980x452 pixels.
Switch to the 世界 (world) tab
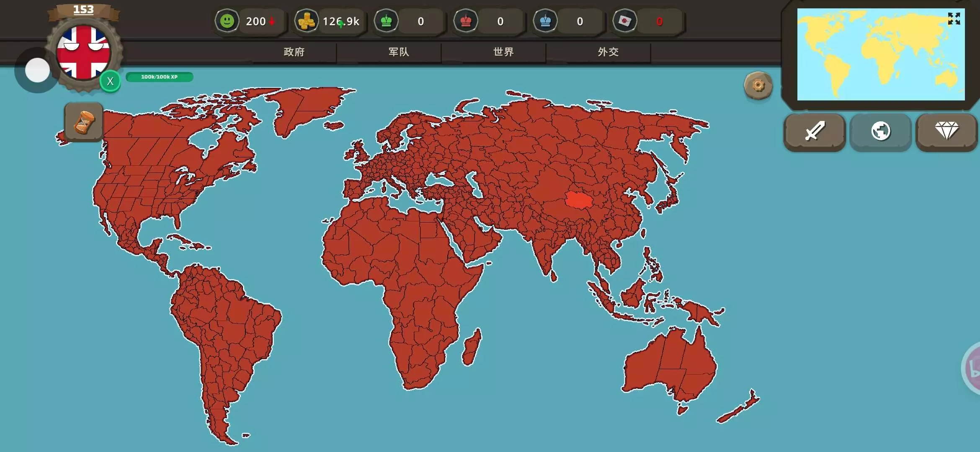coord(503,52)
